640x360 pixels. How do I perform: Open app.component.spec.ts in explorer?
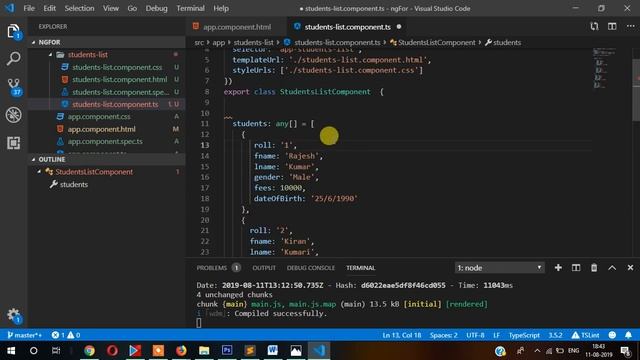click(x=105, y=142)
